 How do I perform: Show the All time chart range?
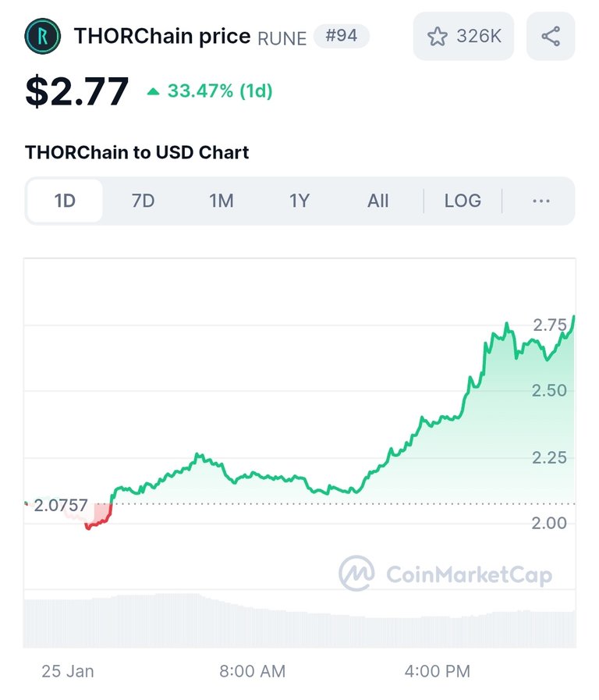pyautogui.click(x=377, y=201)
